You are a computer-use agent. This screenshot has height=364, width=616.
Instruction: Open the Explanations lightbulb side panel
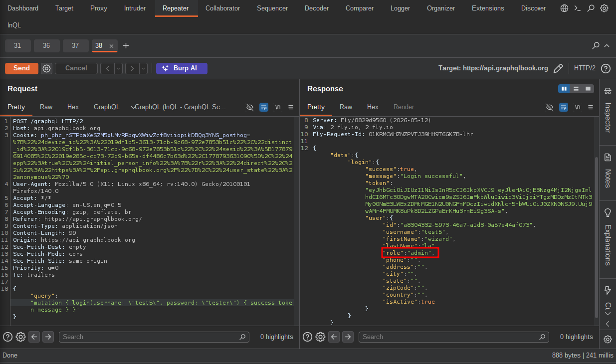(x=608, y=237)
